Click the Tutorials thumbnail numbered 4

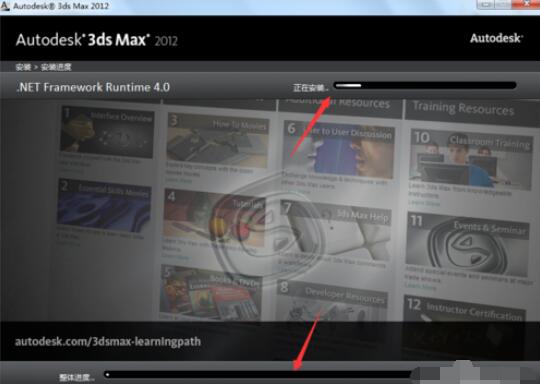tap(214, 217)
